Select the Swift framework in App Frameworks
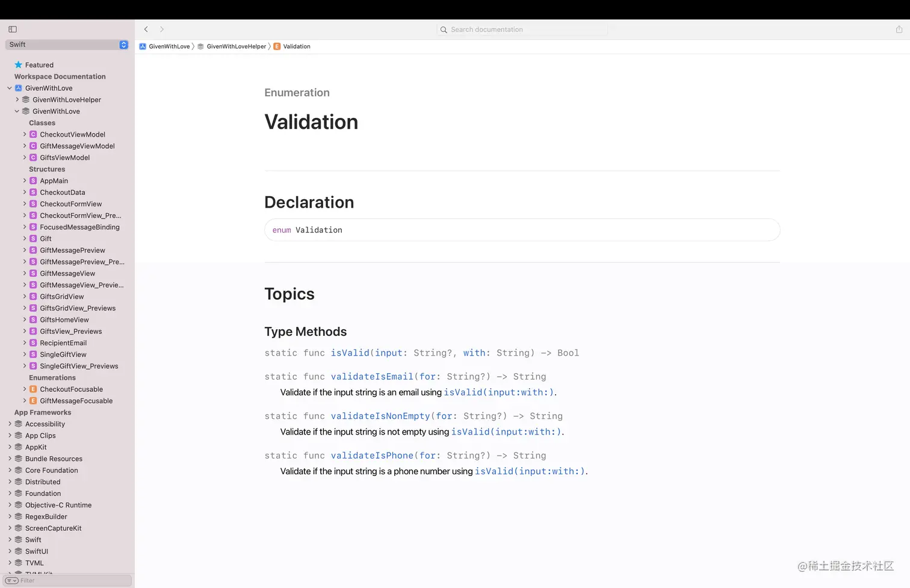Image resolution: width=910 pixels, height=588 pixels. pos(33,540)
